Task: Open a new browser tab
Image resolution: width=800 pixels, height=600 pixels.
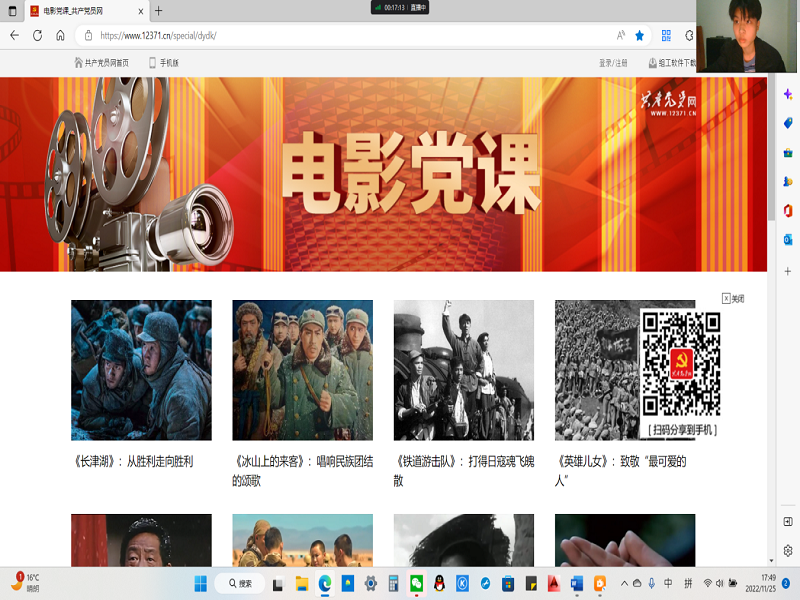Action: tap(159, 11)
